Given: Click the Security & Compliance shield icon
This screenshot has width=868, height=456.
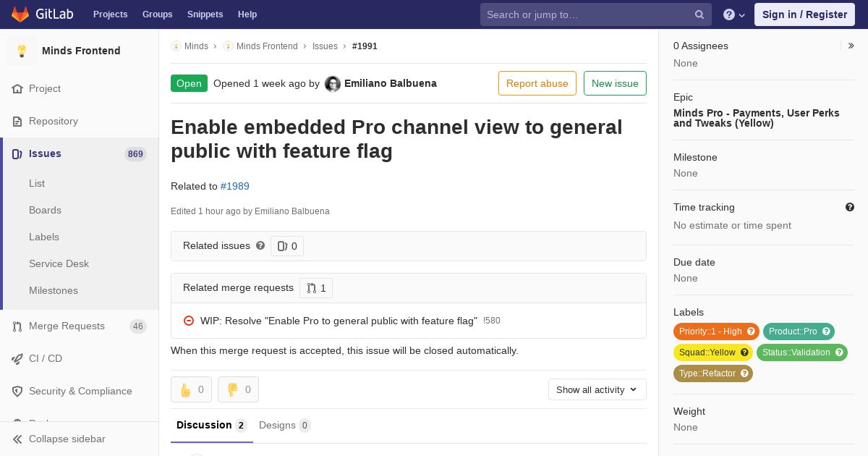Looking at the screenshot, I should pos(17,391).
